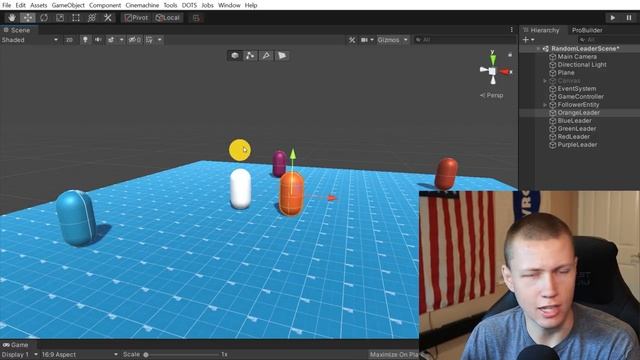Open the DOTS menu

(x=189, y=5)
